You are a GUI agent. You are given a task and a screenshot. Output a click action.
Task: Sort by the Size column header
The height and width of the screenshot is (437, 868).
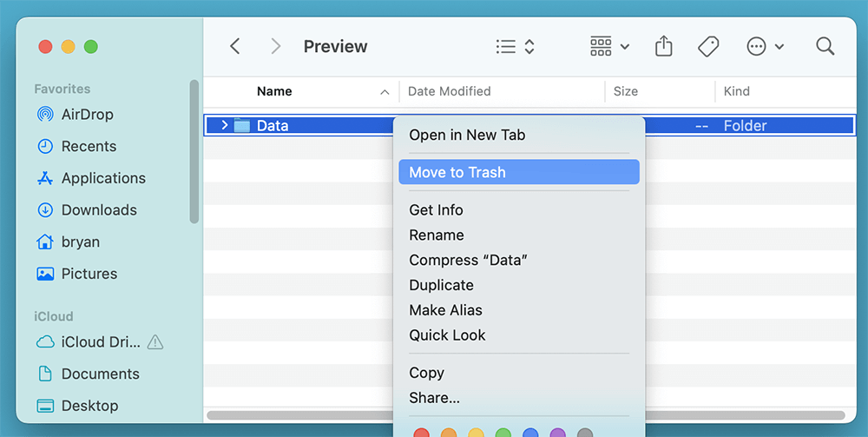(x=626, y=91)
